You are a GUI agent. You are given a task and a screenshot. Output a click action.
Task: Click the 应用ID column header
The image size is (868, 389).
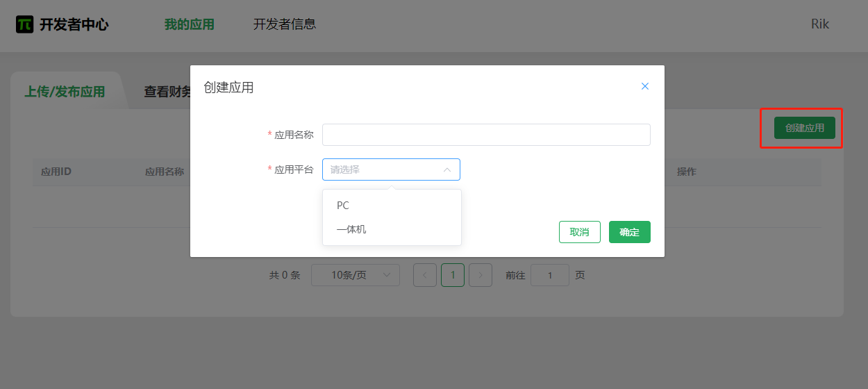tap(56, 172)
